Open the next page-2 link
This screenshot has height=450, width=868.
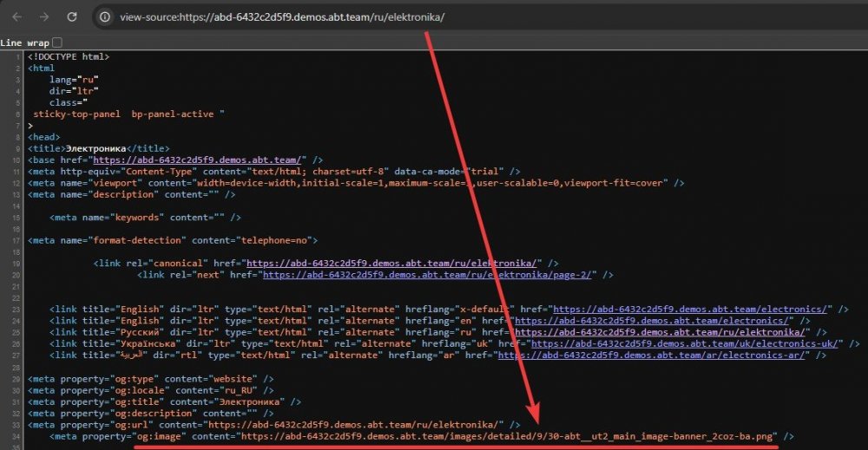pyautogui.click(x=429, y=275)
